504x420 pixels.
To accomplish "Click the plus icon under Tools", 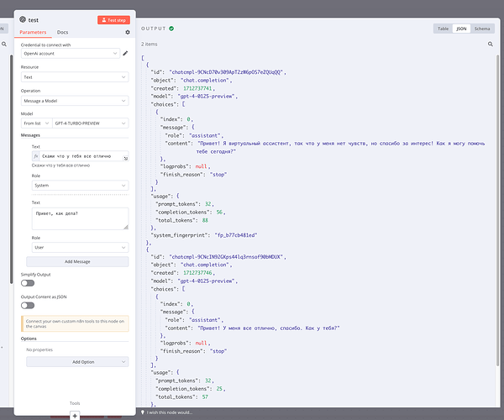I will [75, 416].
